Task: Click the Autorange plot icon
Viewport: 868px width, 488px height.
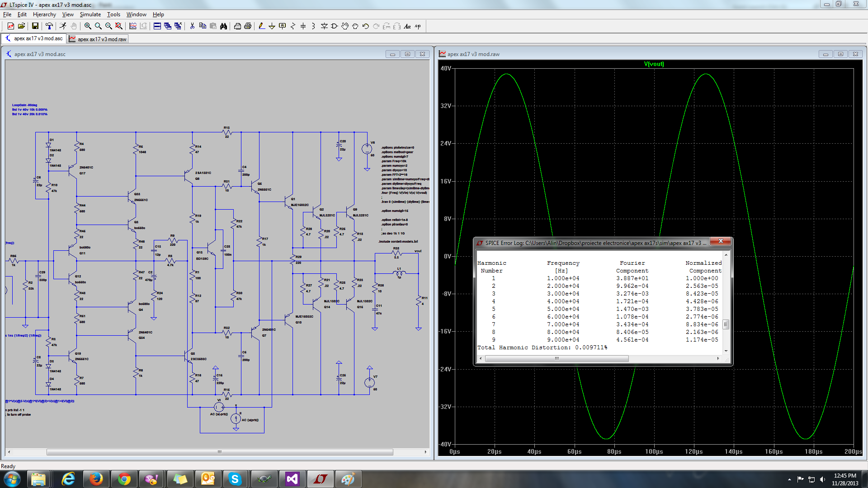Action: tap(132, 26)
